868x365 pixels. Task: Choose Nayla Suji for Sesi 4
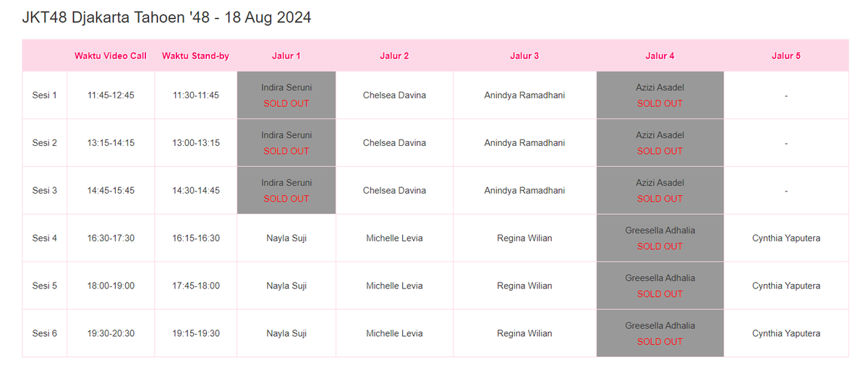[286, 239]
